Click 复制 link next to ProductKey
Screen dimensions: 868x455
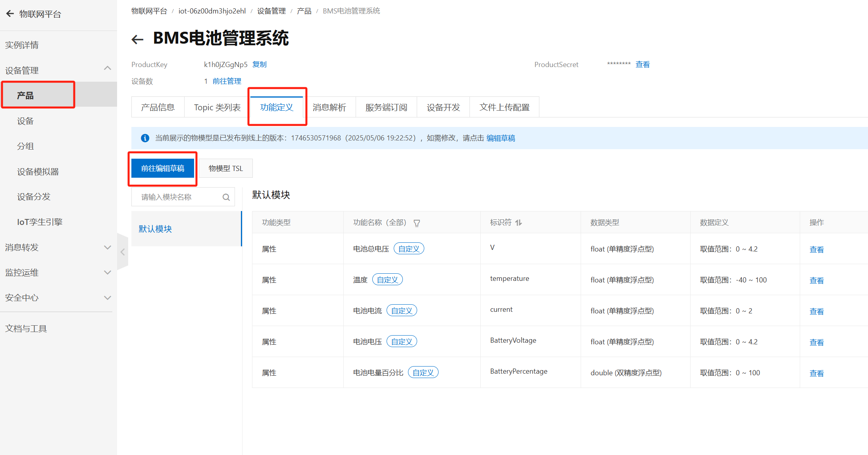(260, 64)
